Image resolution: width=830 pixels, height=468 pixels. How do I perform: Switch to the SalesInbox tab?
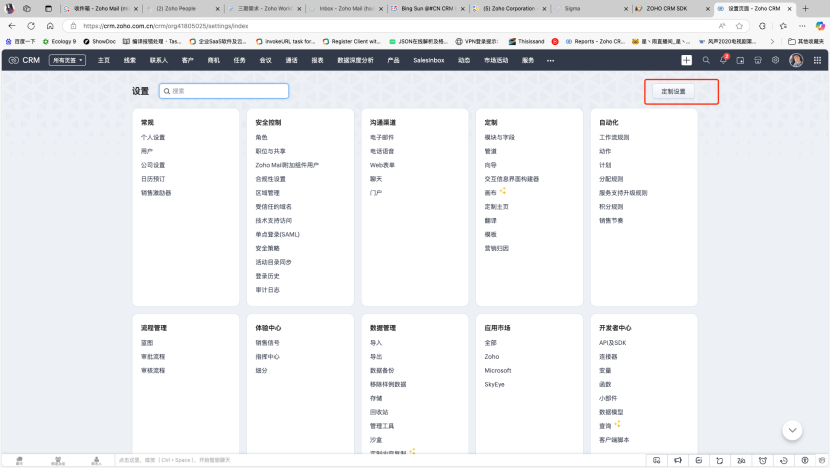(x=429, y=60)
